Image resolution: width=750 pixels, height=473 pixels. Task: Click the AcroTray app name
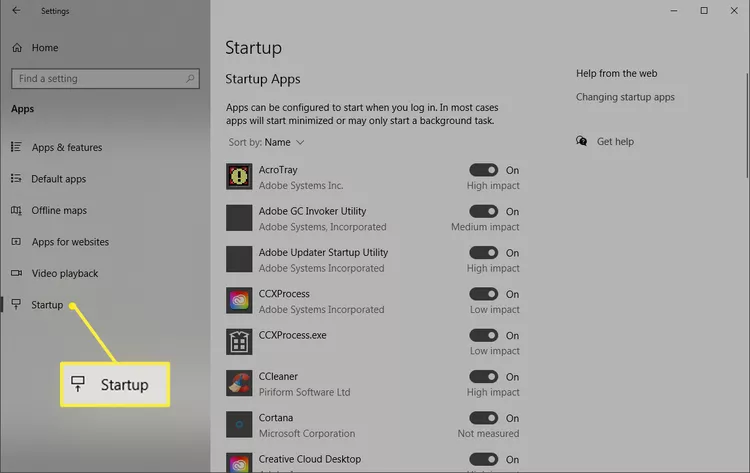tap(278, 170)
